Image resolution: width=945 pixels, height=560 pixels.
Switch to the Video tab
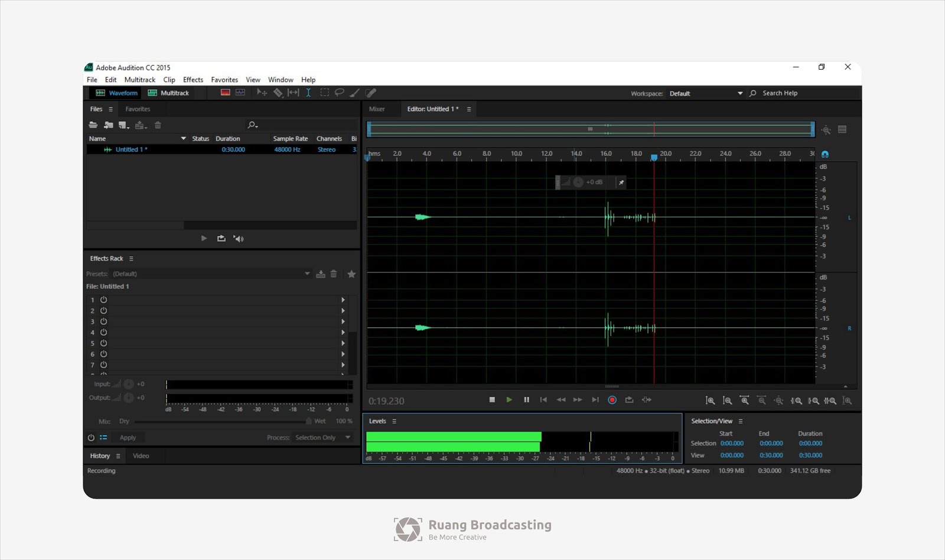tap(141, 455)
